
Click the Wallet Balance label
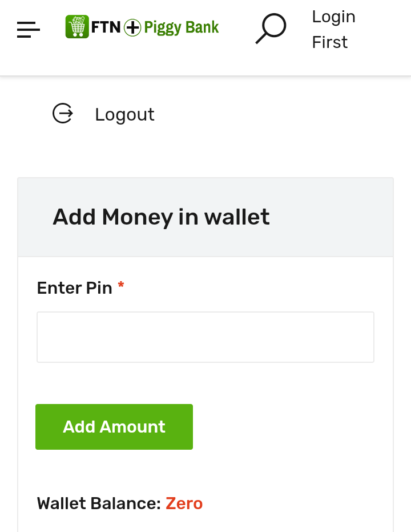[99, 503]
